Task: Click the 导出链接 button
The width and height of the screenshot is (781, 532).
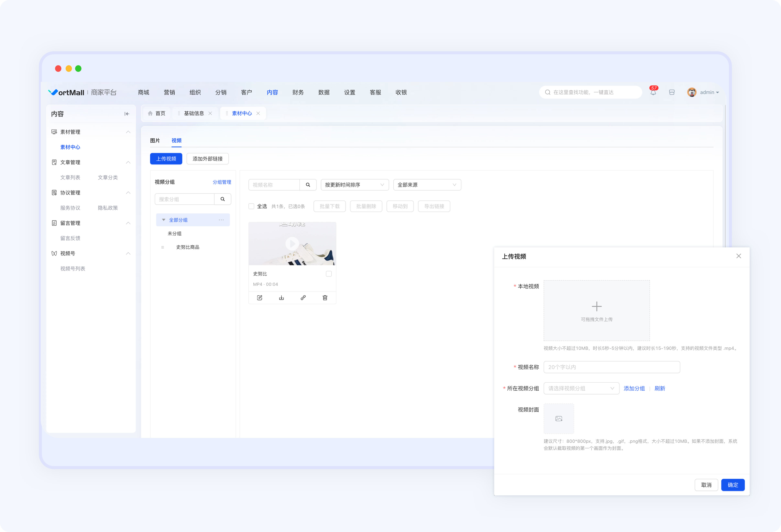Action: [x=434, y=206]
